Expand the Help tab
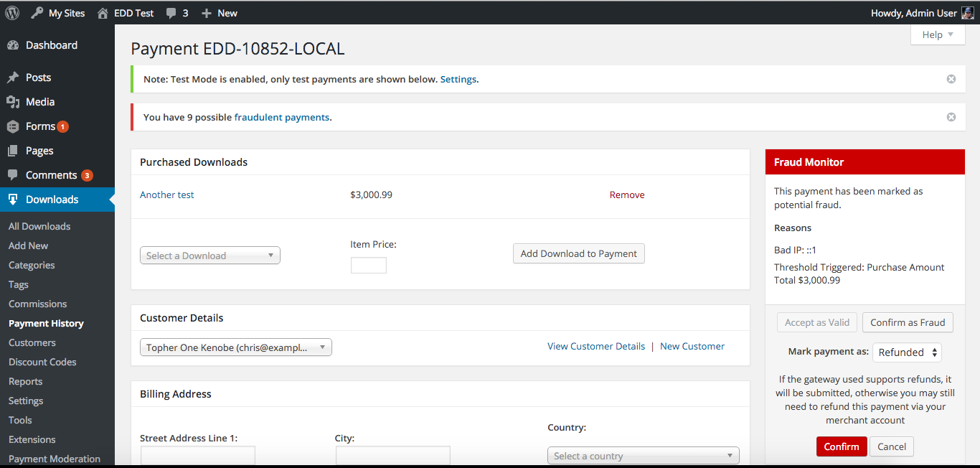 [937, 34]
